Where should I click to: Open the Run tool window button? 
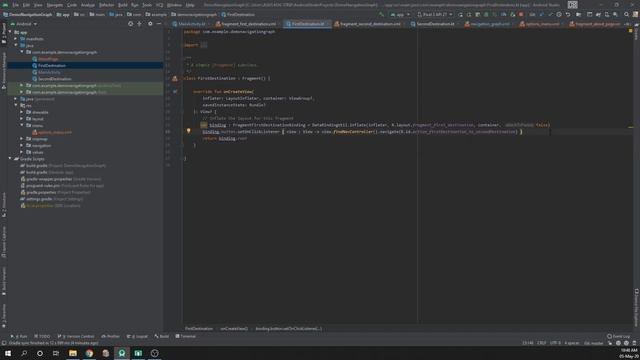[x=19, y=336]
